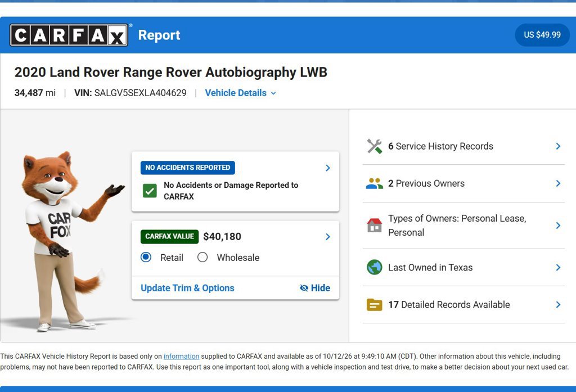The image size is (576, 392).
Task: Expand the Vehicle Details dropdown
Action: tap(240, 93)
